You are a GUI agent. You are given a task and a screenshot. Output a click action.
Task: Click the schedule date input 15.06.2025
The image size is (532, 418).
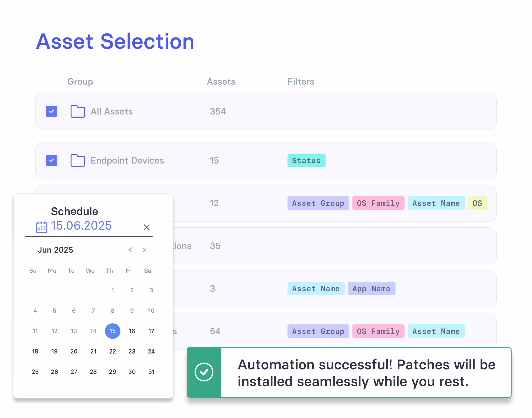81,226
